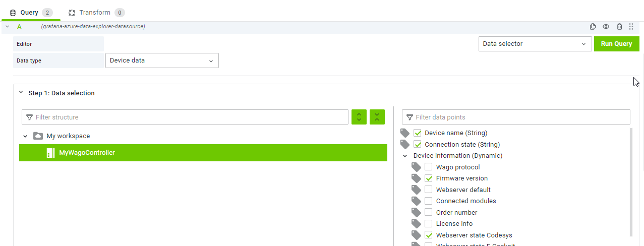Click the tag icon beside Connected modules

pyautogui.click(x=416, y=201)
